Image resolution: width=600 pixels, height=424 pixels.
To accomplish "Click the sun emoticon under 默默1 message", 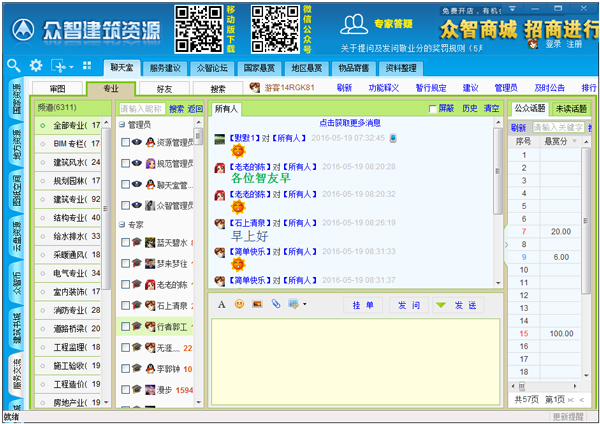I will pyautogui.click(x=238, y=151).
